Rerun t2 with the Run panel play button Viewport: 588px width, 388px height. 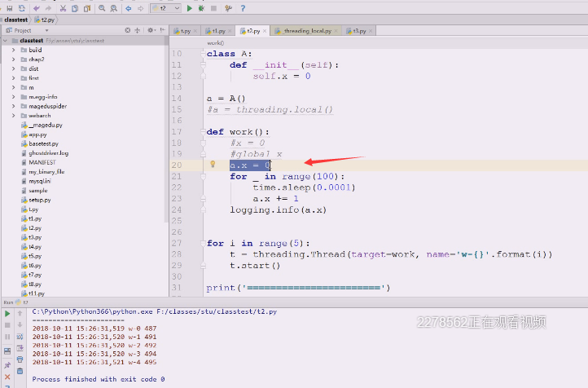coord(7,313)
